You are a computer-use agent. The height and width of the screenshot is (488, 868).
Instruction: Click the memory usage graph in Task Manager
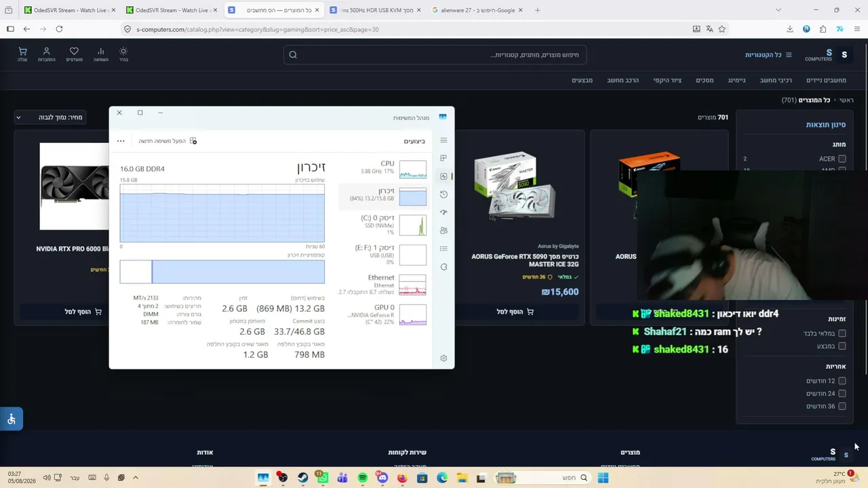click(222, 213)
